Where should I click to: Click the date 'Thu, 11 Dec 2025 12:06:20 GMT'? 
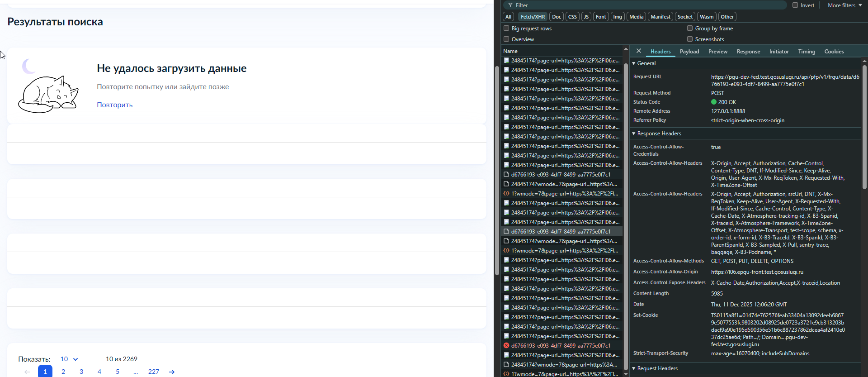click(x=749, y=304)
